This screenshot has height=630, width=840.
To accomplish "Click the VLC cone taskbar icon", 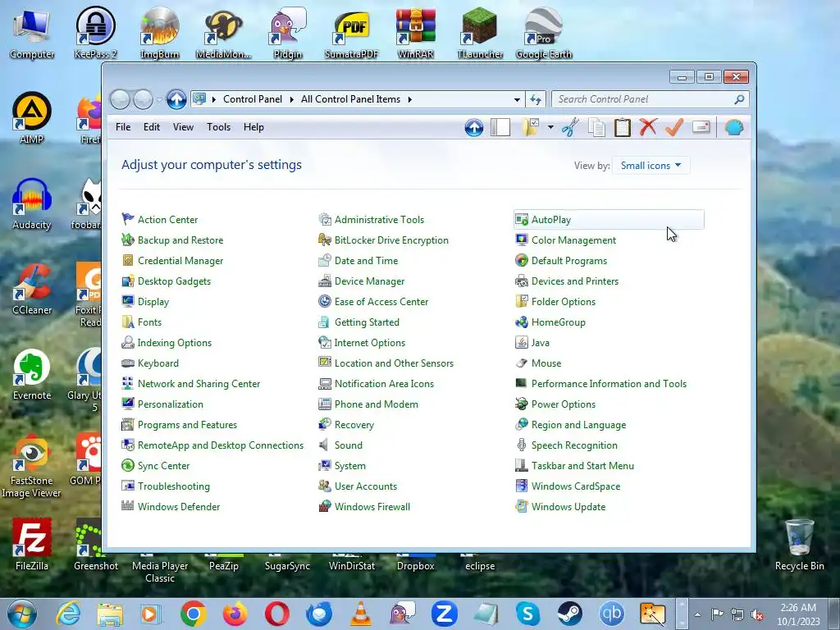I will (x=361, y=614).
